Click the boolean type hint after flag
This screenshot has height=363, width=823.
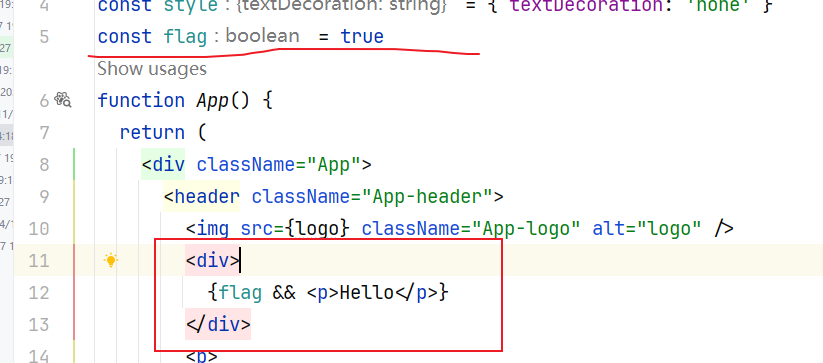(262, 36)
